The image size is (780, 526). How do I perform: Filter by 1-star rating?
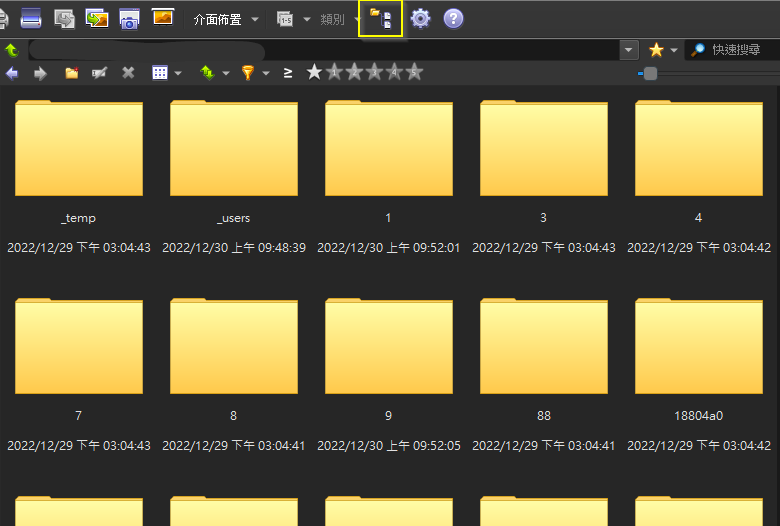(335, 73)
